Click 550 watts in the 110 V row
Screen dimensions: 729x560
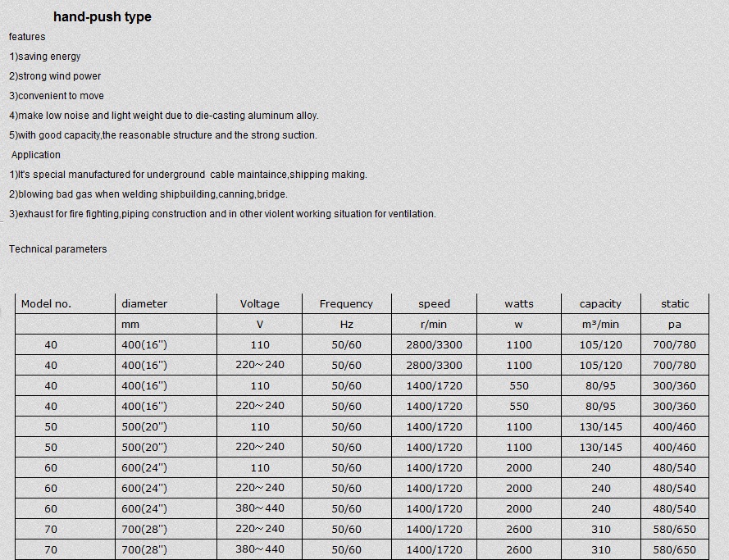[519, 385]
